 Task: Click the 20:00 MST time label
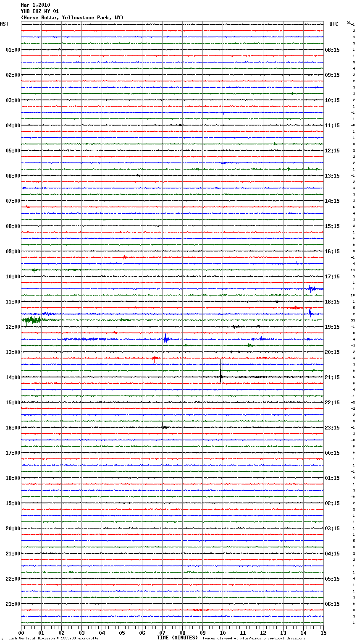[x=13, y=529]
